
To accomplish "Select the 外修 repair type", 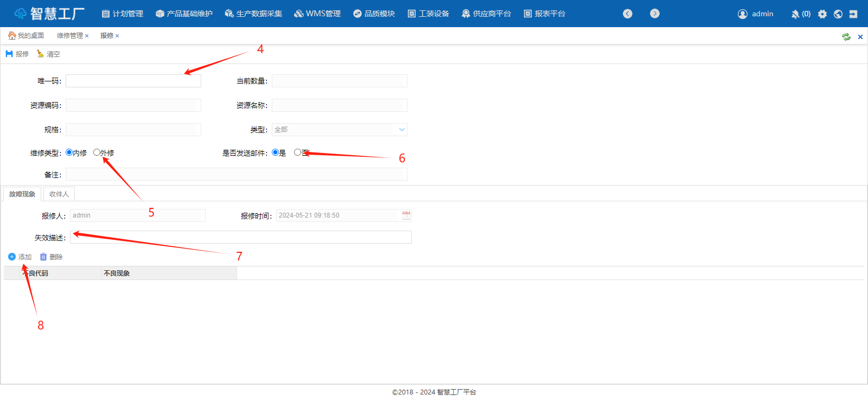I will (x=97, y=152).
